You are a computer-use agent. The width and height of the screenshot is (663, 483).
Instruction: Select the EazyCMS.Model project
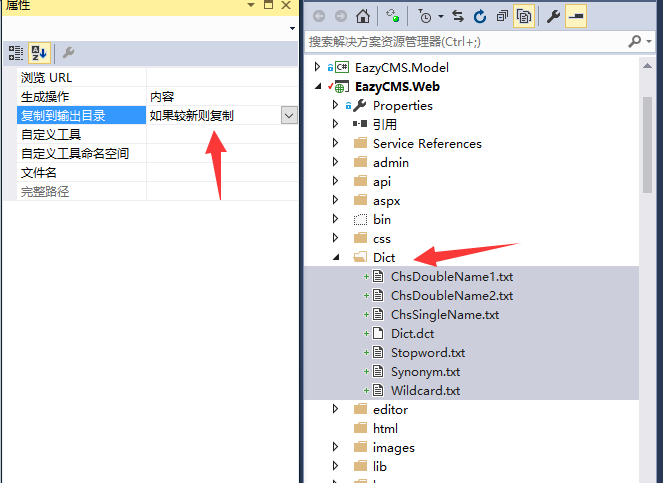pyautogui.click(x=402, y=68)
